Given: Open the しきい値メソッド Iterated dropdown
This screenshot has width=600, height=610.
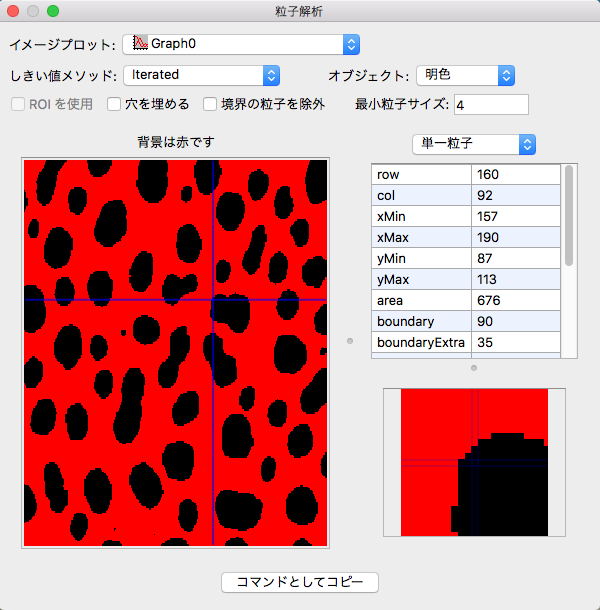Looking at the screenshot, I should pos(202,75).
